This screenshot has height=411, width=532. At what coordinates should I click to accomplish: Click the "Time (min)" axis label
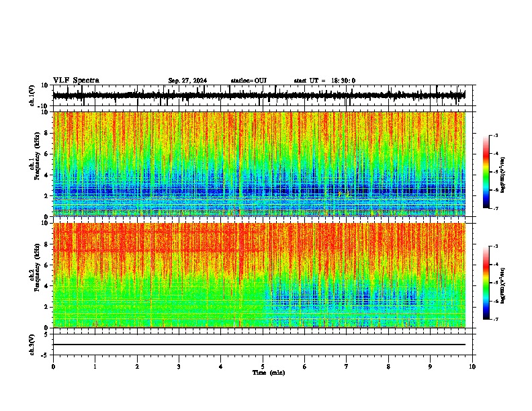click(x=269, y=373)
